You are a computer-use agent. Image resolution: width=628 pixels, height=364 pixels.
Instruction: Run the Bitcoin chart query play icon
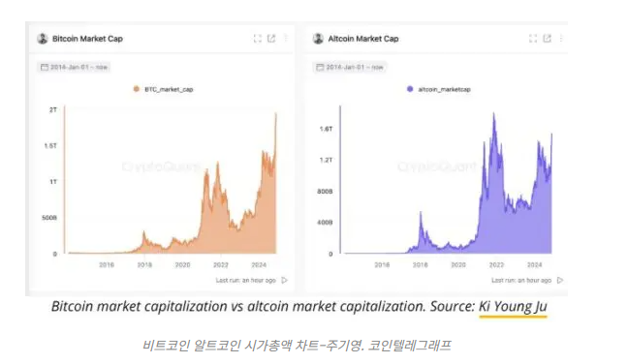pyautogui.click(x=284, y=280)
